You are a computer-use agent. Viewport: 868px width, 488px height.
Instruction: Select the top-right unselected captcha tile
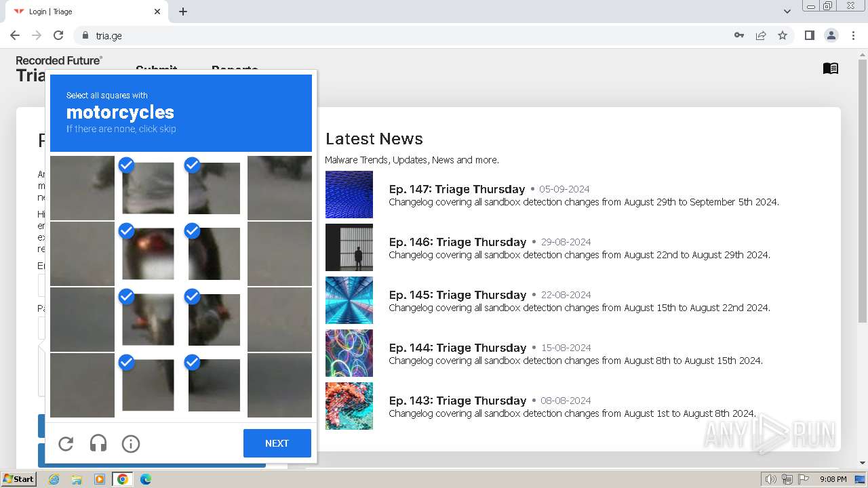(279, 188)
